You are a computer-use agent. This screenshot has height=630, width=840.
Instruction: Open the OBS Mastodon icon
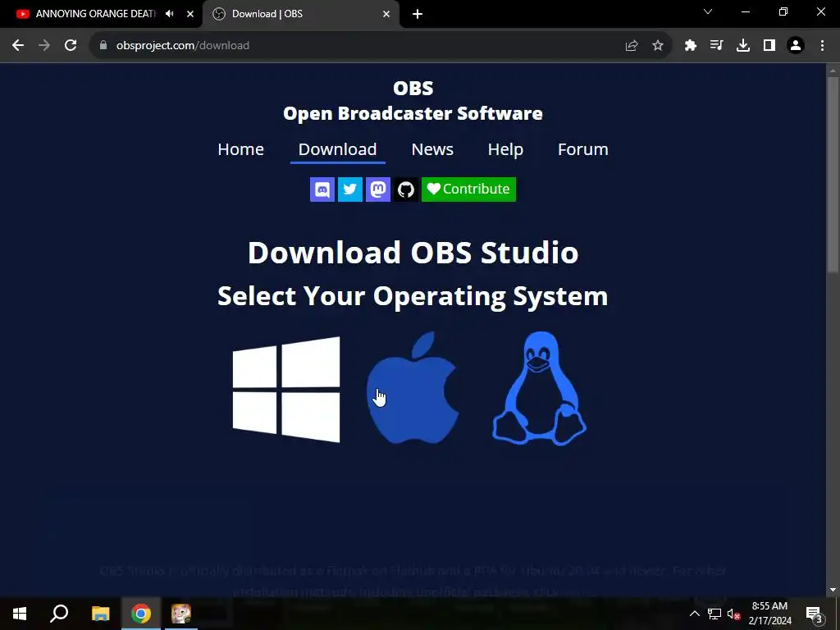click(x=377, y=189)
